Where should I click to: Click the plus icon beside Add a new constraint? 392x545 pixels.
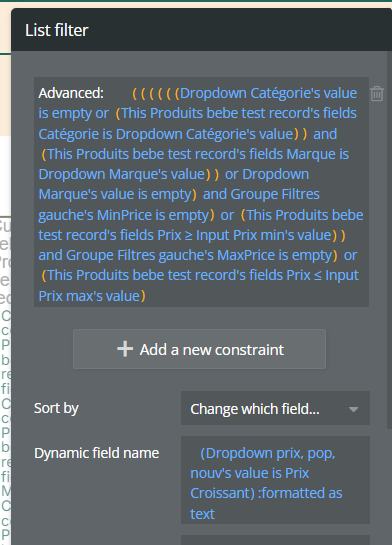pyautogui.click(x=125, y=349)
